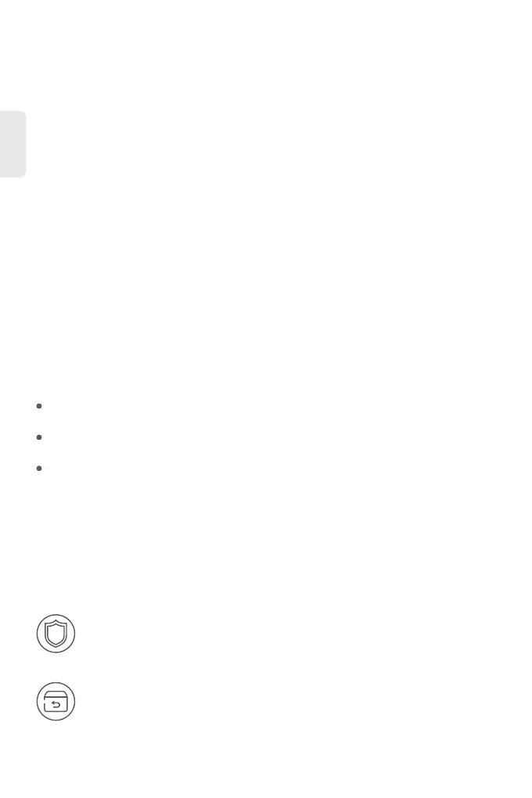Viewport: 532px width, 798px height.
Task: Choose the bottom dot in the bullet list
Action: click(39, 468)
